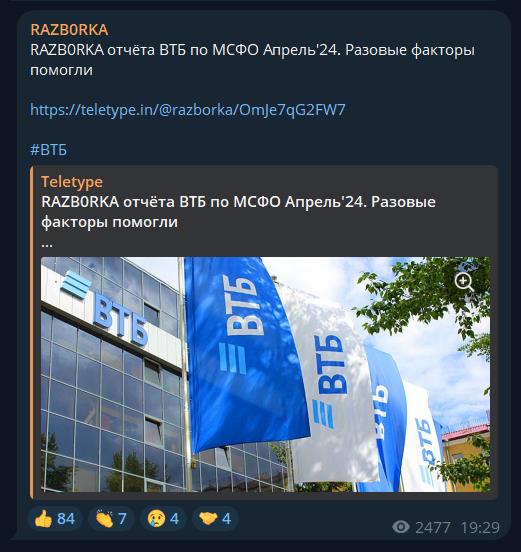
Task: Toggle the thumbs up reaction with 84
Action: coord(55,519)
